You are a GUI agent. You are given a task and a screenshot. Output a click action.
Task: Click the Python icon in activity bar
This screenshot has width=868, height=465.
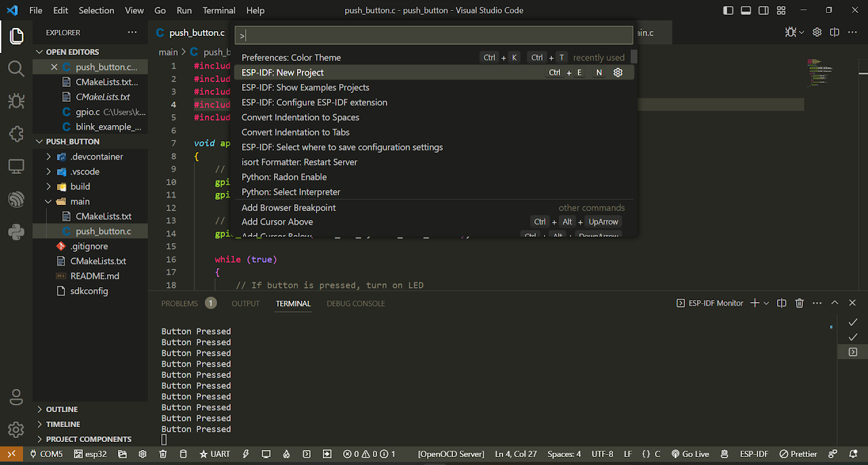click(x=16, y=232)
